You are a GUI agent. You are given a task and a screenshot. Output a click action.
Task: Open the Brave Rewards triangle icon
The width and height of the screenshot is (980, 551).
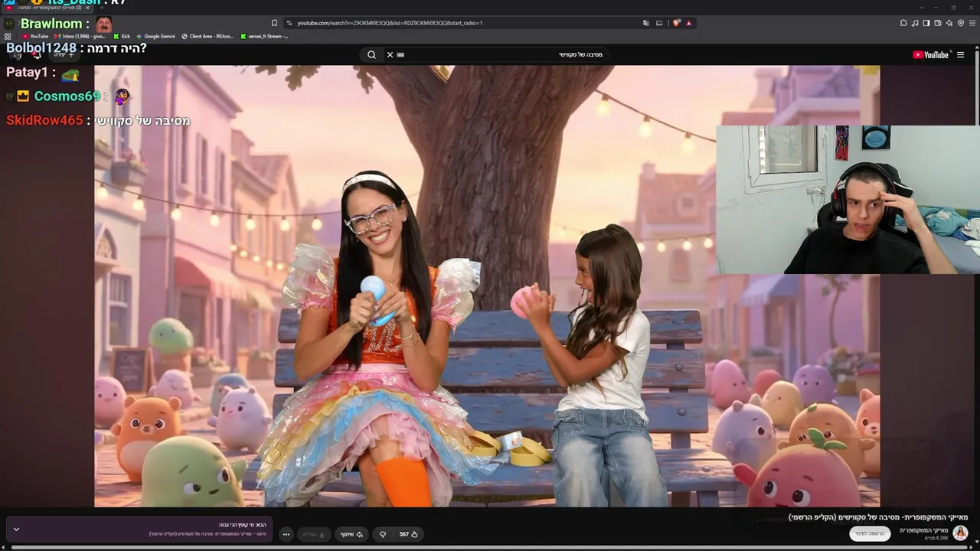tap(689, 23)
